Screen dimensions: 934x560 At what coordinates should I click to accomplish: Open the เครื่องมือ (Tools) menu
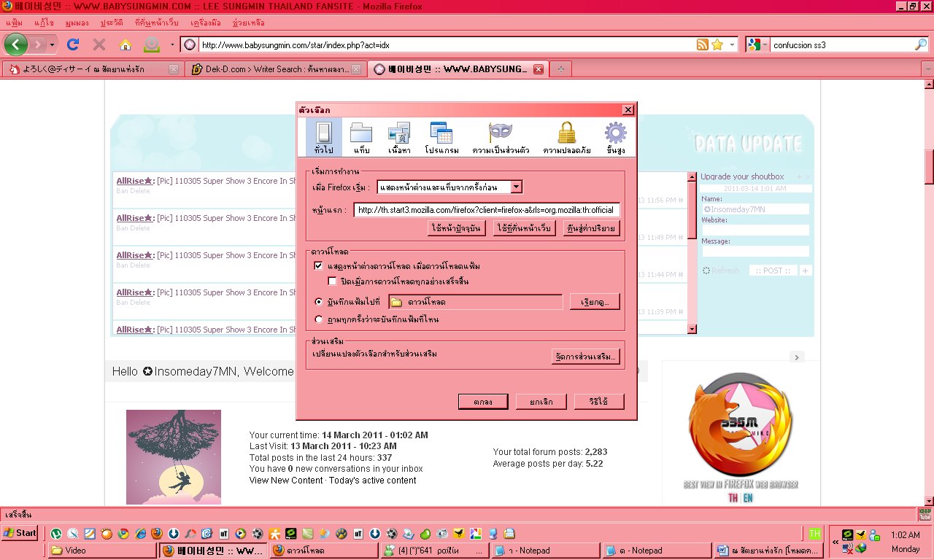(206, 23)
